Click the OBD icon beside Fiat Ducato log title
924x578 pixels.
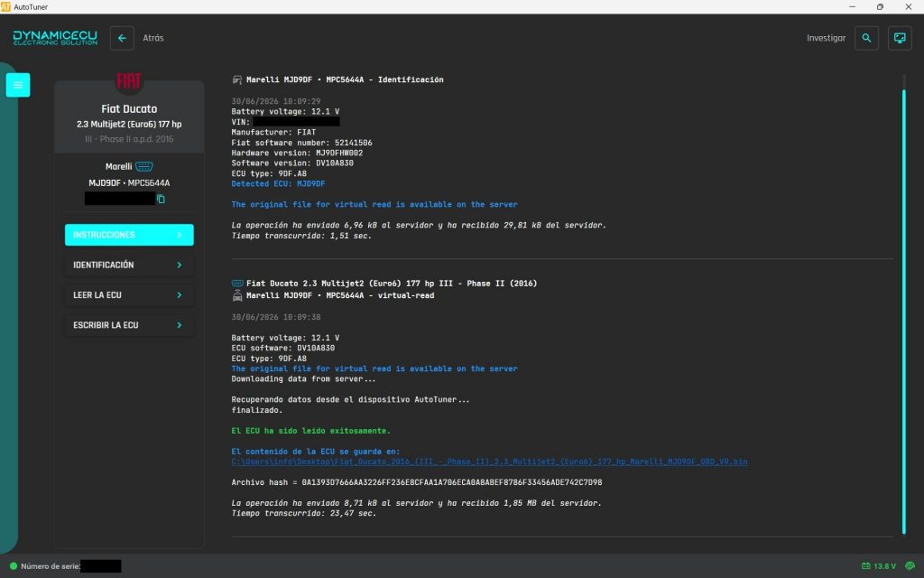[237, 283]
